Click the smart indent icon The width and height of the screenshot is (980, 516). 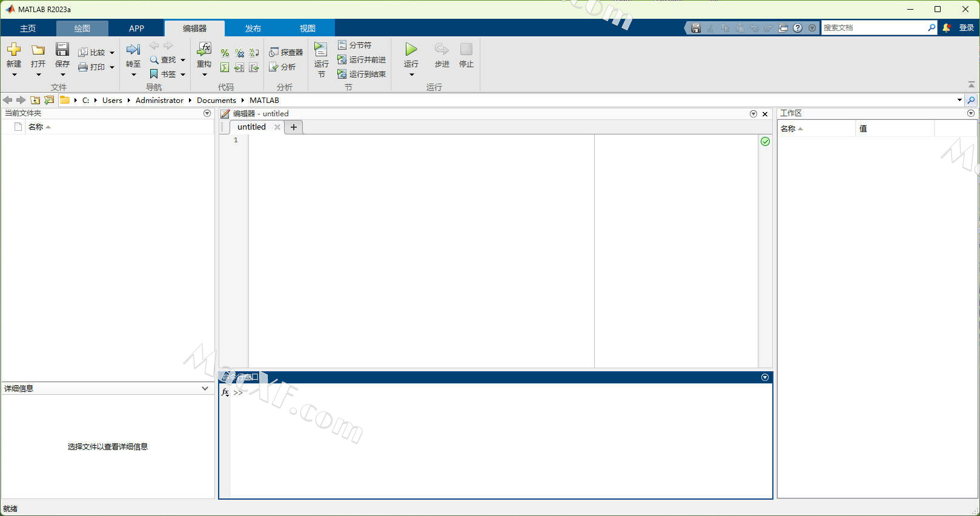(225, 68)
